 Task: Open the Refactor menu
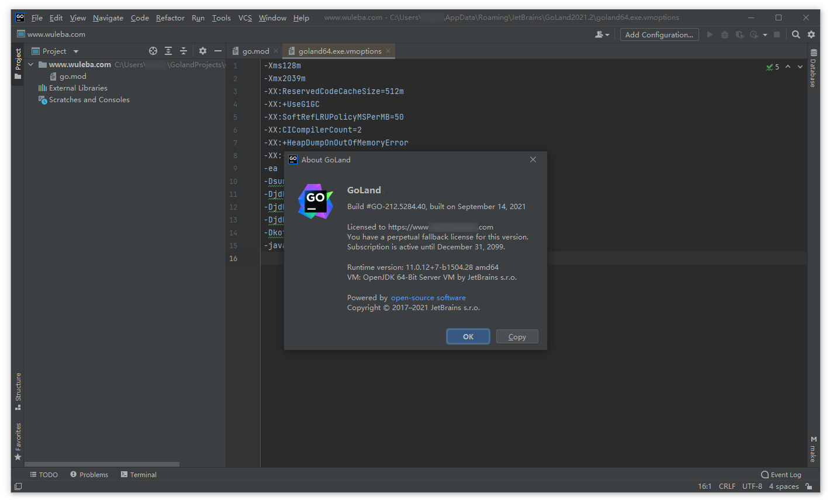click(170, 18)
